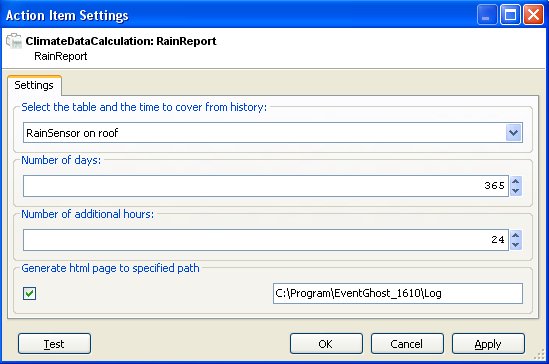Click the additional hours input field
The width and height of the screenshot is (549, 364).
(x=266, y=240)
